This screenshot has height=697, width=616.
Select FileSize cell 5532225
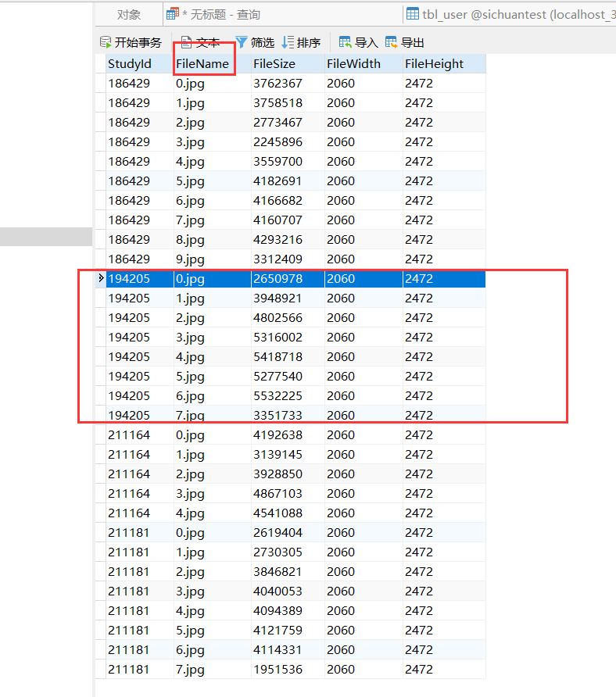(278, 396)
